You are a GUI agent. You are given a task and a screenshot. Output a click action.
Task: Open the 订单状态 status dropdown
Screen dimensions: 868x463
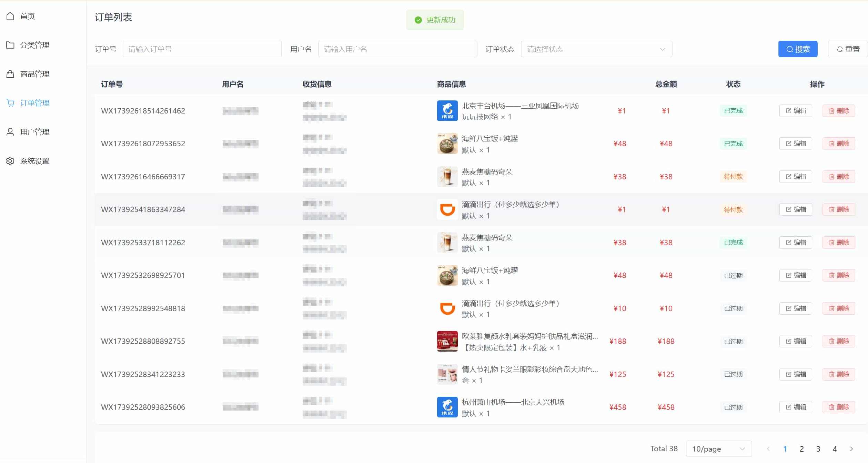click(596, 49)
